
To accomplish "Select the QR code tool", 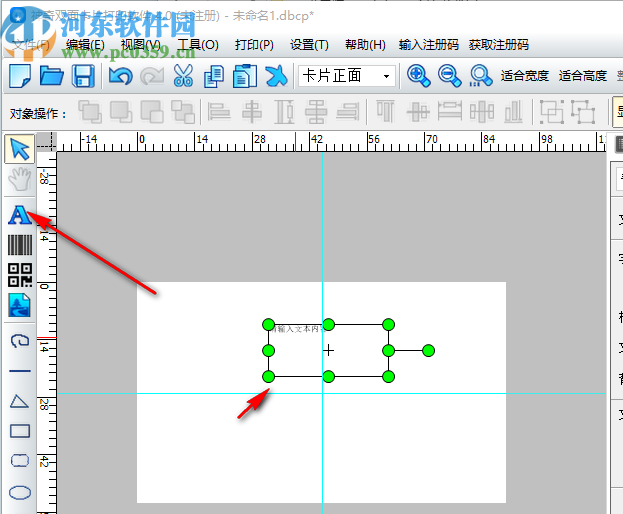I will pos(20,275).
